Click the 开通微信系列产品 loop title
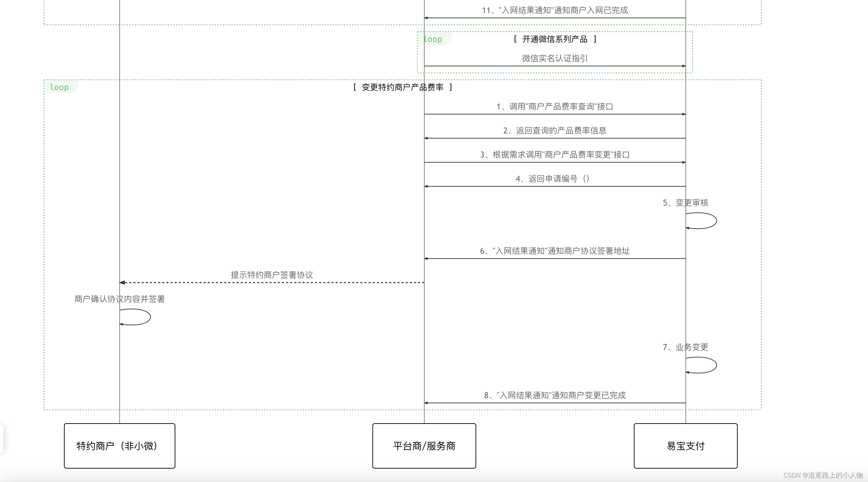The height and width of the screenshot is (482, 868). [x=554, y=39]
